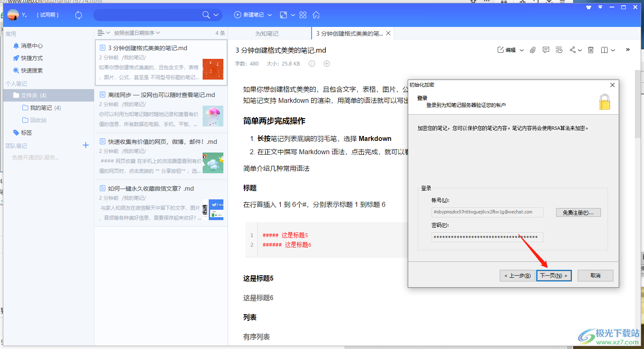This screenshot has height=349, width=644.
Task: Click the user avatar picture
Action: [x=13, y=15]
